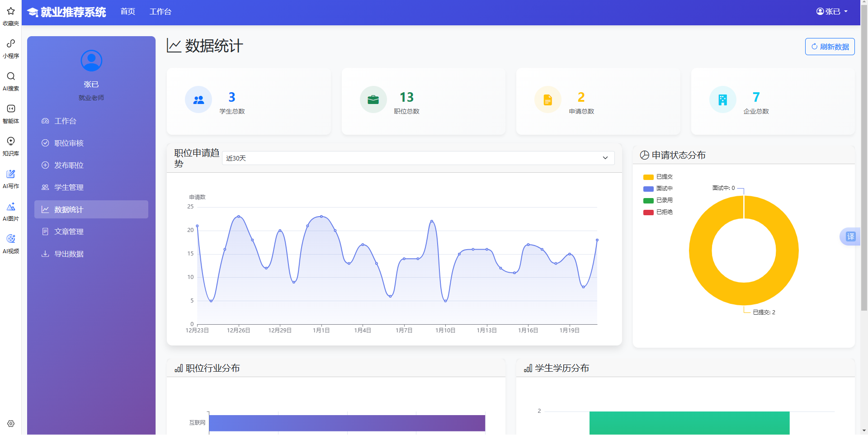Click the 就业推荐系统 logo icon
This screenshot has width=868, height=435.
(x=32, y=12)
